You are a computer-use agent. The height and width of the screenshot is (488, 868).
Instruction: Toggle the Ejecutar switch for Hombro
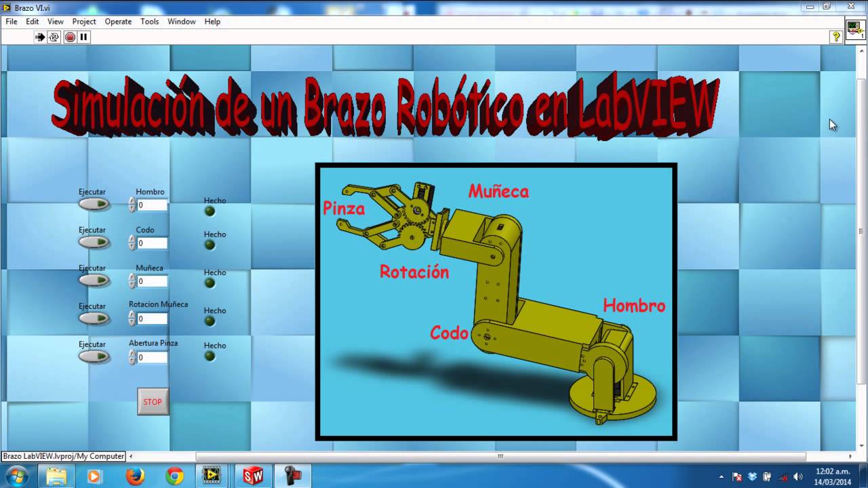tap(94, 204)
